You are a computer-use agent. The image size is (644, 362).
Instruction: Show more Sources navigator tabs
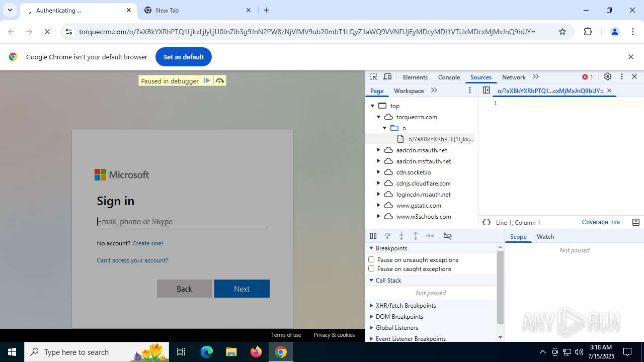(434, 90)
